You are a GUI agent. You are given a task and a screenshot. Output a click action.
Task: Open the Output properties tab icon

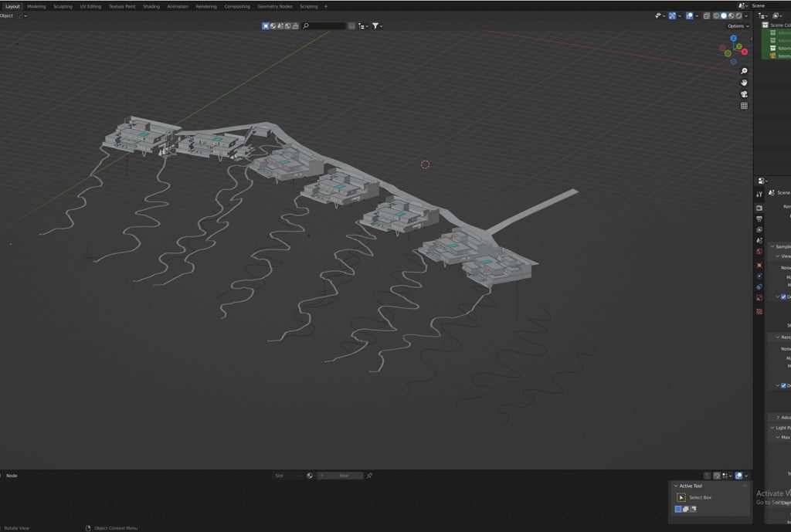(x=759, y=219)
